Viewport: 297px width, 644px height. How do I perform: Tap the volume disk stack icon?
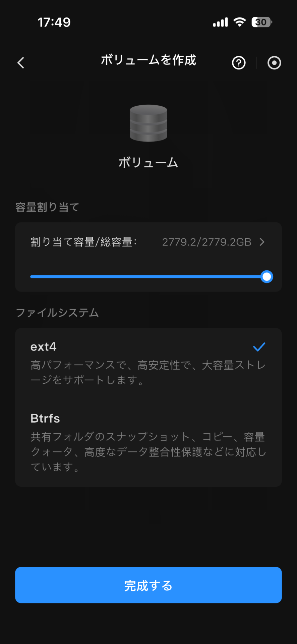point(148,123)
